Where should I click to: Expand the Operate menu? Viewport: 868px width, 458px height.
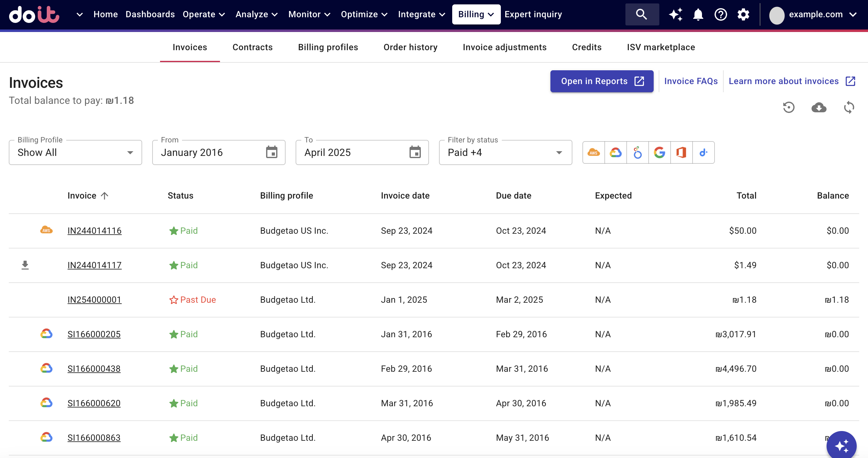[x=204, y=14]
